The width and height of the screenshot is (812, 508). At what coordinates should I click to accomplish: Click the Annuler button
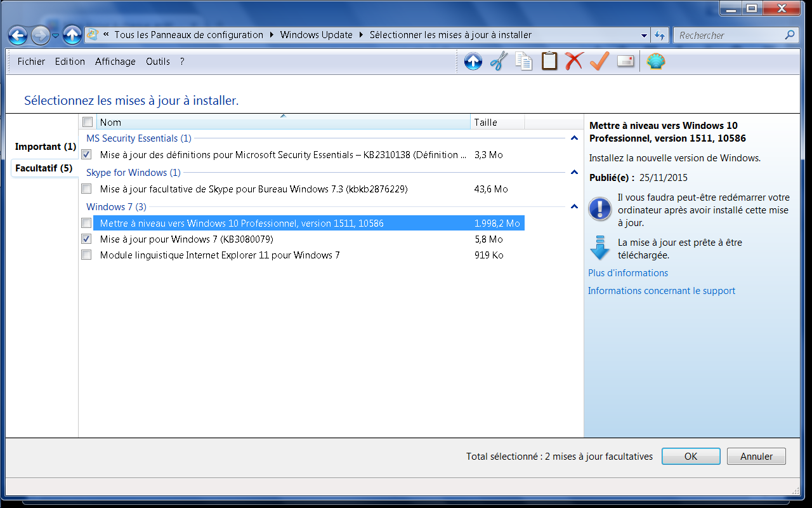coord(756,456)
